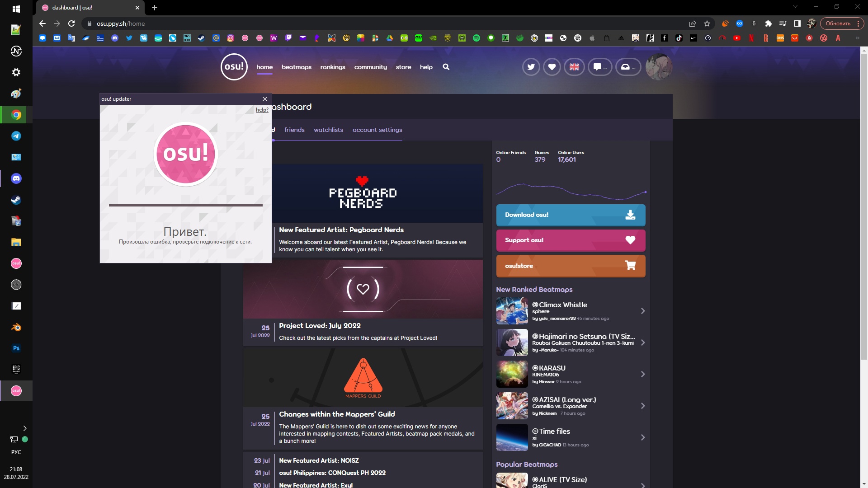Go to the home menu
The image size is (868, 488).
click(264, 67)
